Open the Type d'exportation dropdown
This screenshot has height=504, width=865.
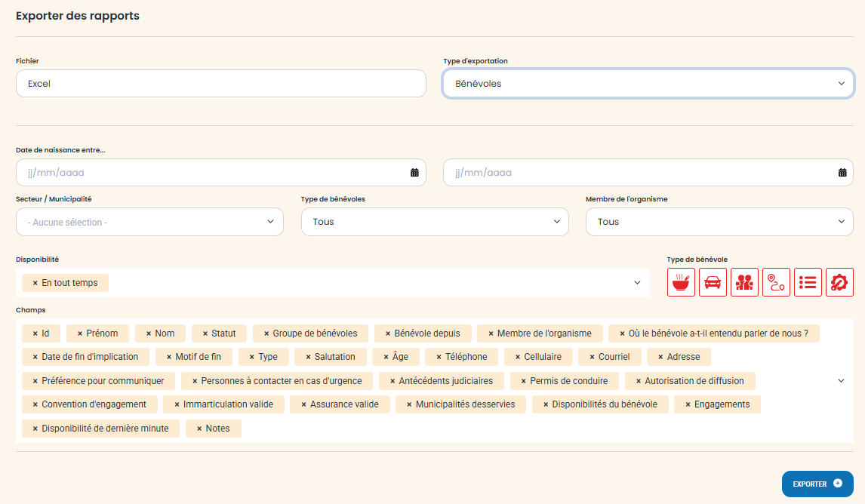tap(648, 84)
